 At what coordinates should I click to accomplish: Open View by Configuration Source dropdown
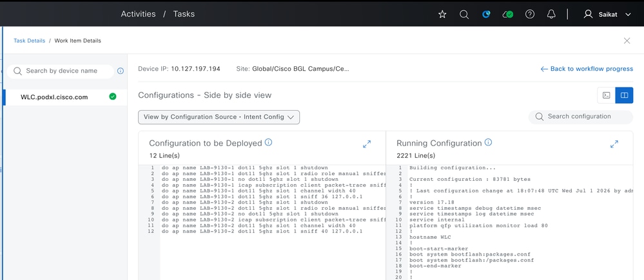tap(219, 117)
